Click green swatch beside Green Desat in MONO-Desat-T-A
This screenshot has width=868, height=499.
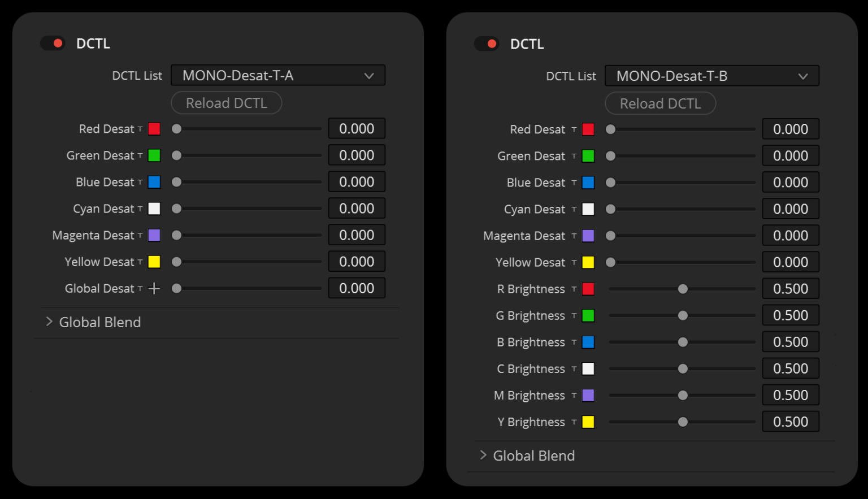[x=154, y=155]
